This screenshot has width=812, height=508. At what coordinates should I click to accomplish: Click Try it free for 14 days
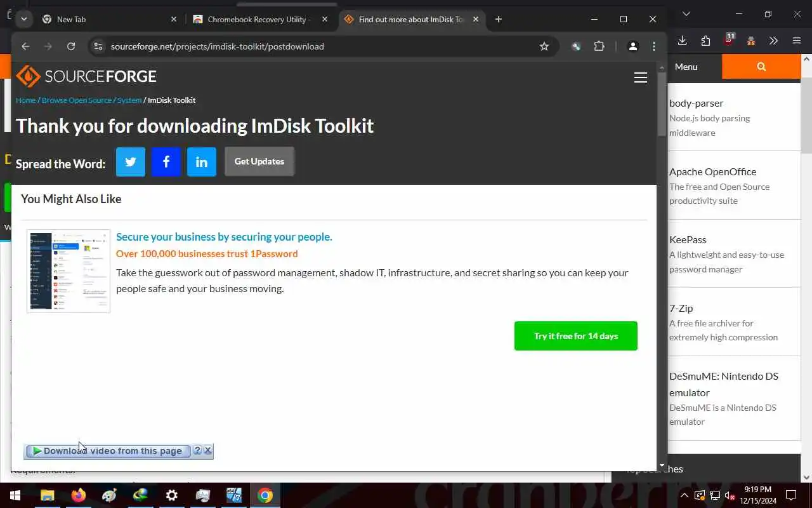(x=576, y=336)
